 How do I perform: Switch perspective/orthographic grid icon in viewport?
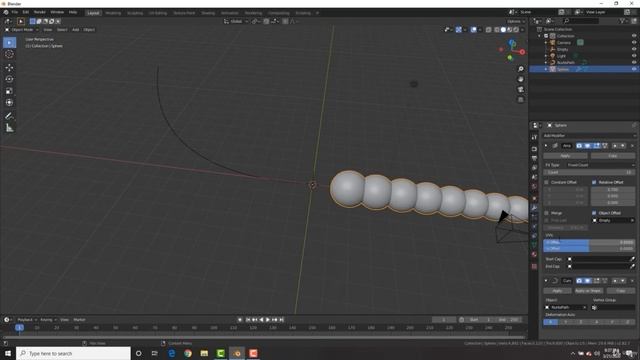520,100
